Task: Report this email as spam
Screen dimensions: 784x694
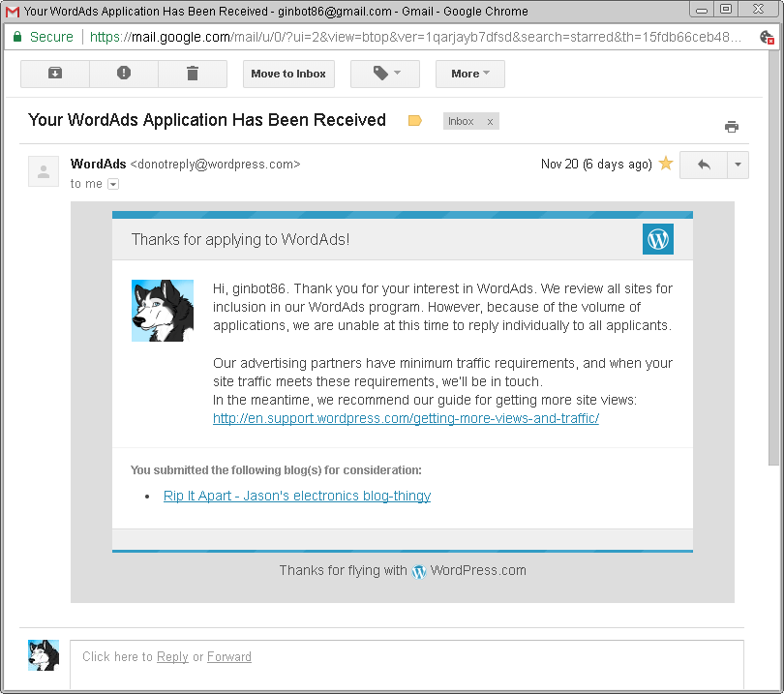Action: pyautogui.click(x=123, y=74)
